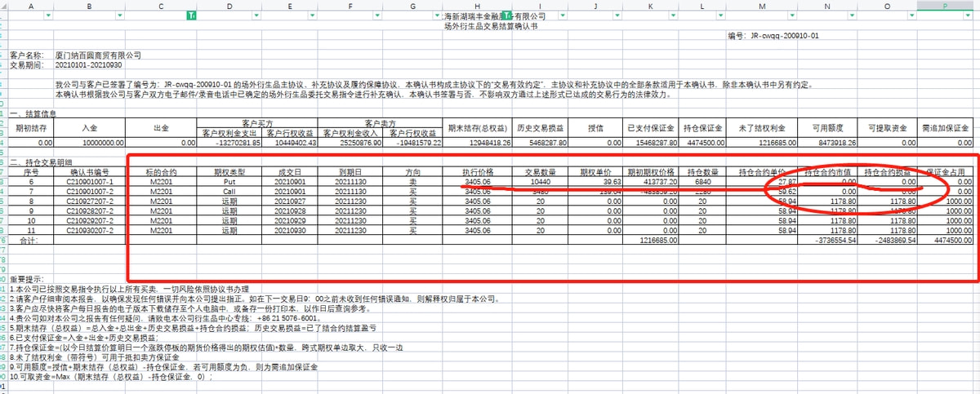
Task: Click the green active filter icon in column C
Action: 191,16
